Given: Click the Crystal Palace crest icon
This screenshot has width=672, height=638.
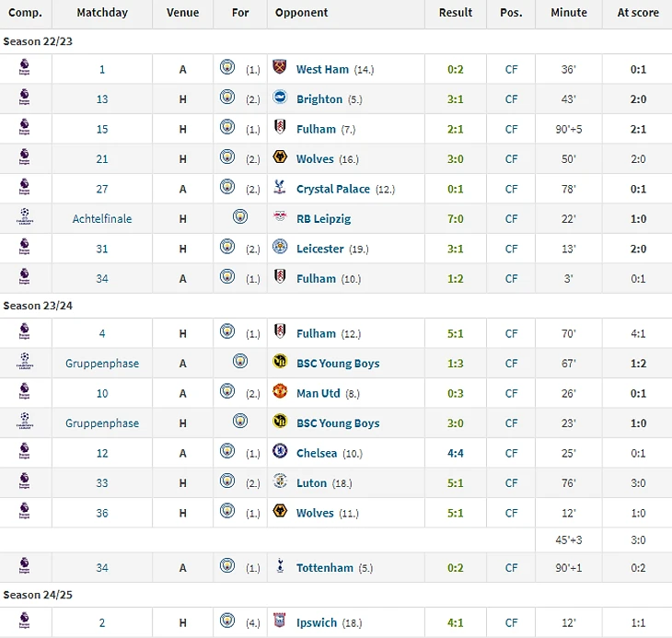Looking at the screenshot, I should click(x=280, y=187).
